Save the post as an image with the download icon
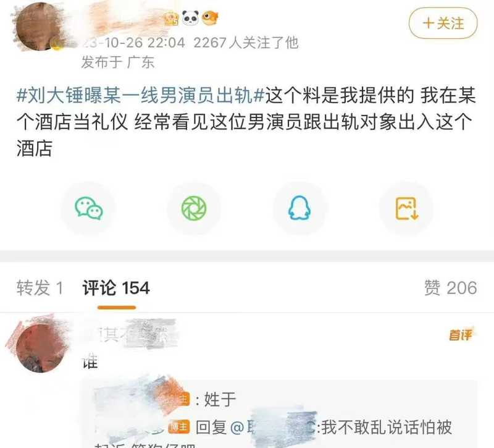 [x=406, y=208]
